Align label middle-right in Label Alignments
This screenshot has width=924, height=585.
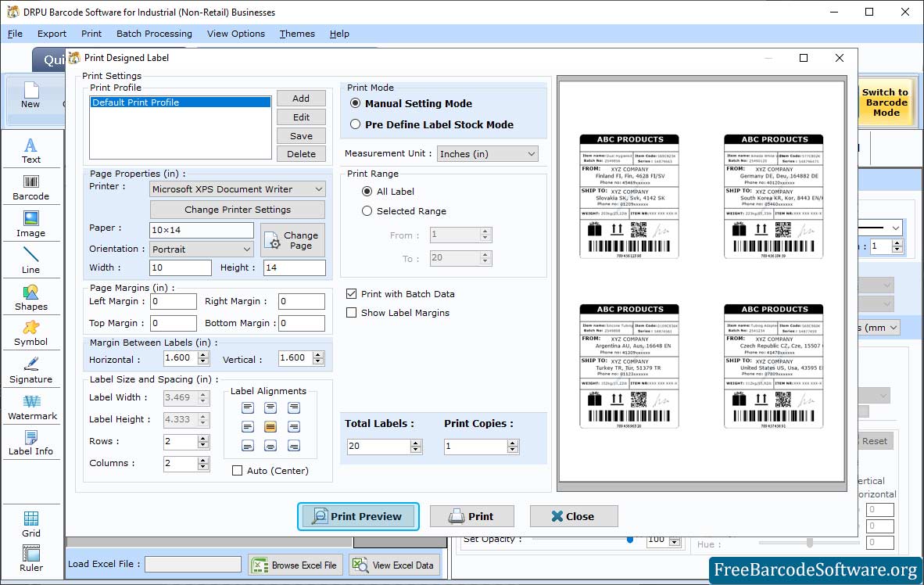pos(293,426)
